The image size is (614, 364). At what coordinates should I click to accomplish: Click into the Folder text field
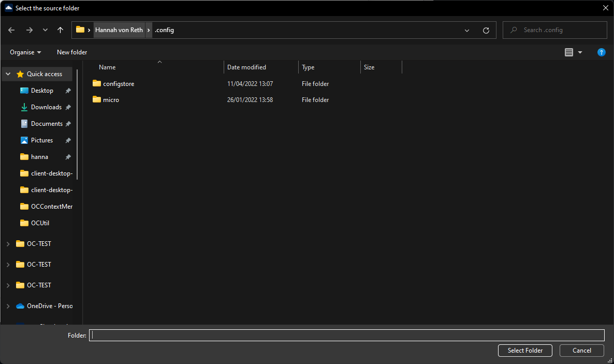click(346, 336)
